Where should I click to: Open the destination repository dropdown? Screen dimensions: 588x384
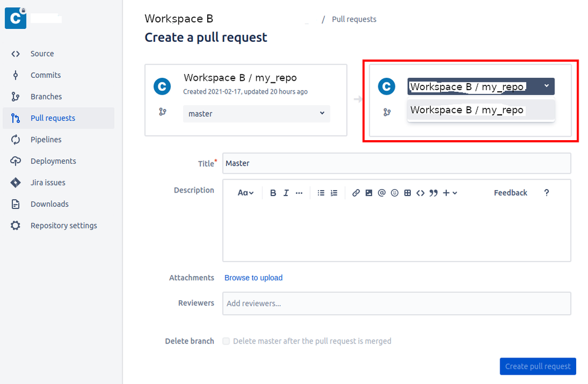pos(481,87)
